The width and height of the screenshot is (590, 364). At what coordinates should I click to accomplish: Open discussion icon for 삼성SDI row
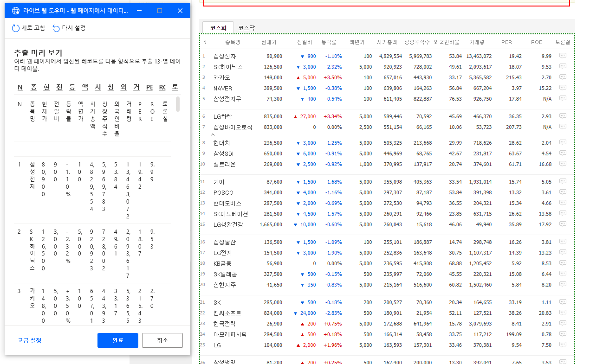point(563,153)
